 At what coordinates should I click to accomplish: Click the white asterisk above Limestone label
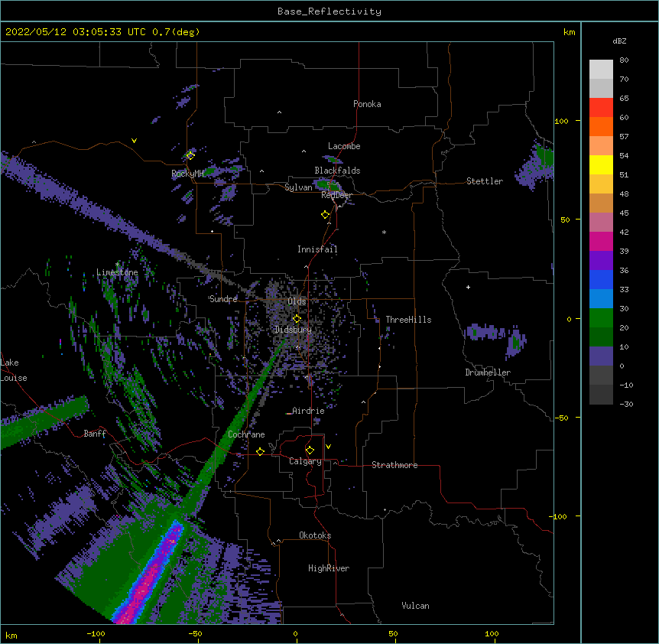pyautogui.click(x=118, y=264)
